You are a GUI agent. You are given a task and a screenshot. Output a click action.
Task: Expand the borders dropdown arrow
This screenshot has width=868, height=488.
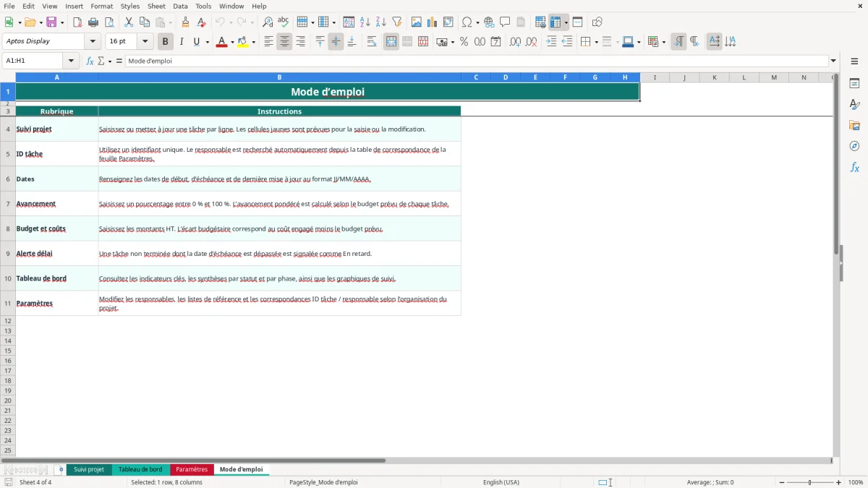point(596,42)
